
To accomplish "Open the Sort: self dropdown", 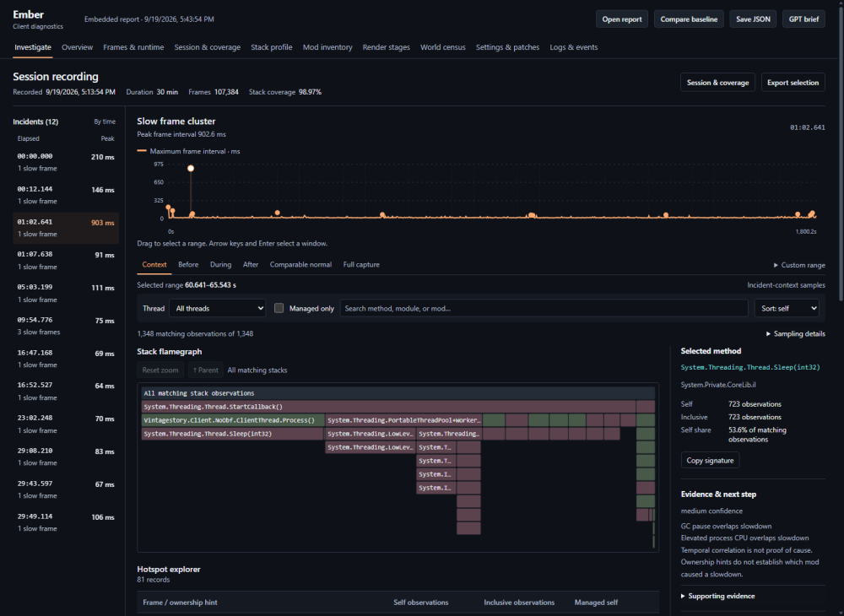I will tap(787, 308).
